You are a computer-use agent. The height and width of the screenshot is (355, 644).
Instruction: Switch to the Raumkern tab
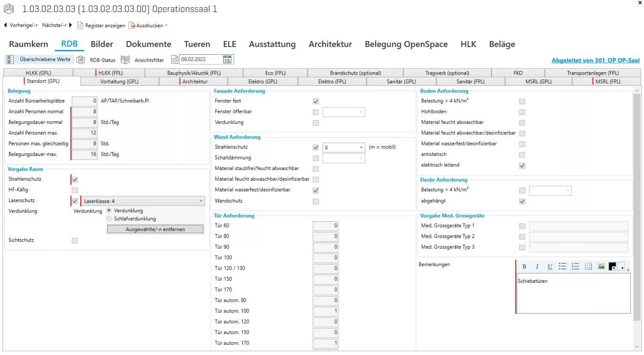(29, 44)
